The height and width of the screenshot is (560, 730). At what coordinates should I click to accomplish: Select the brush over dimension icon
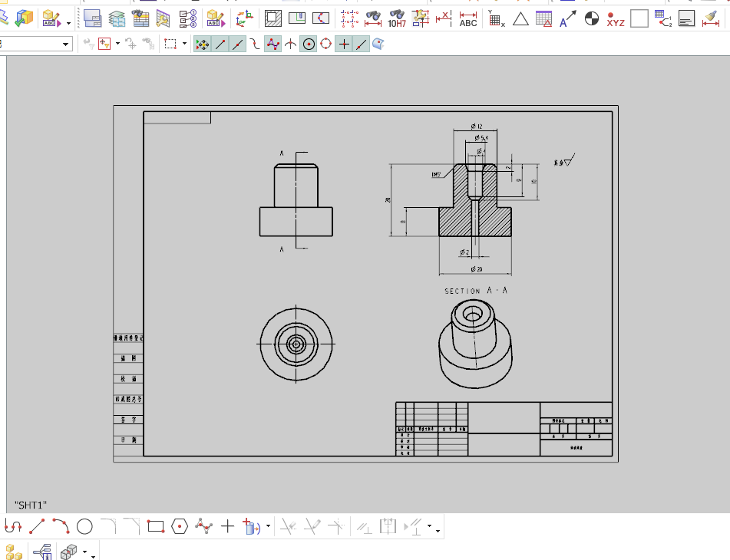pyautogui.click(x=711, y=18)
